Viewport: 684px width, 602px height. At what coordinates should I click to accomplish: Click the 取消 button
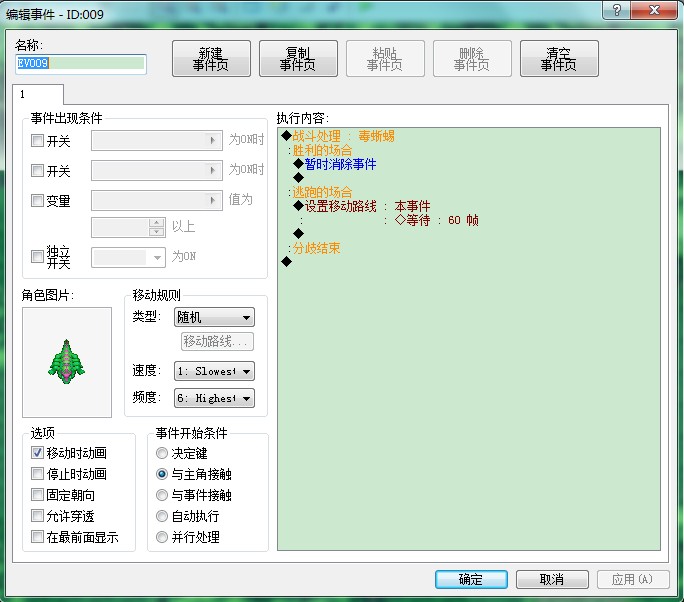(x=552, y=579)
